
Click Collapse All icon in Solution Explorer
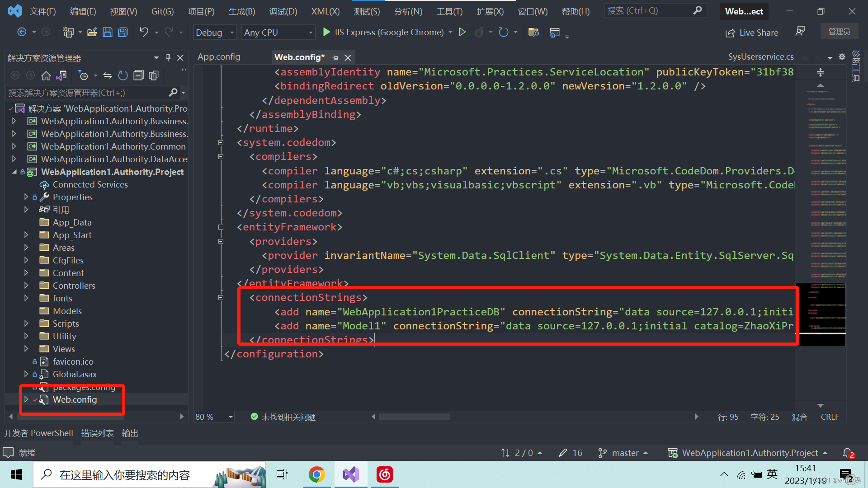tap(138, 75)
